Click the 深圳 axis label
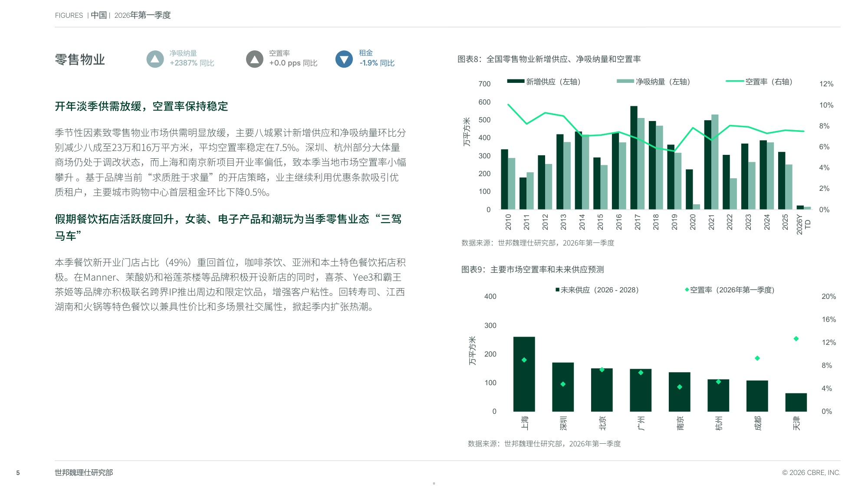The image size is (868, 488). point(563,423)
